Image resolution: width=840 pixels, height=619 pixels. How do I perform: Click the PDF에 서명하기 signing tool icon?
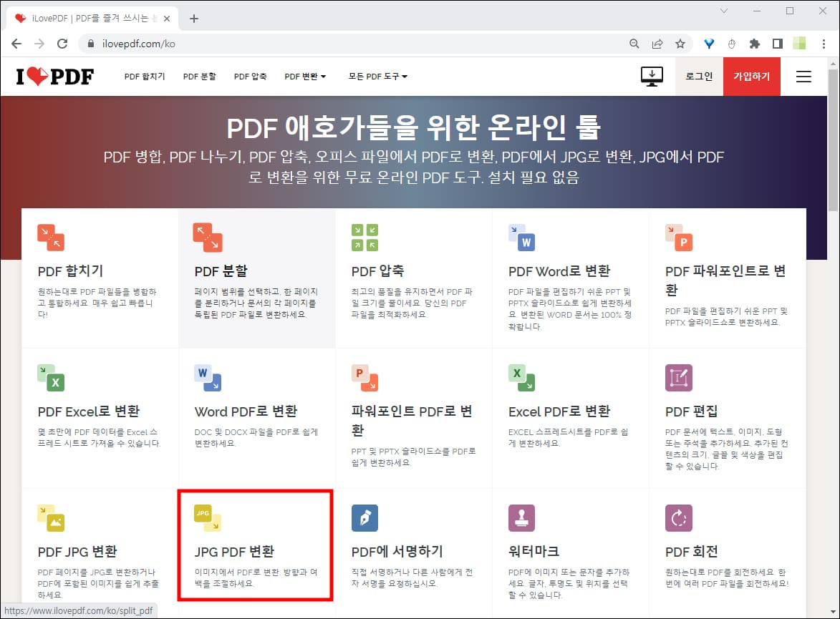pos(365,517)
